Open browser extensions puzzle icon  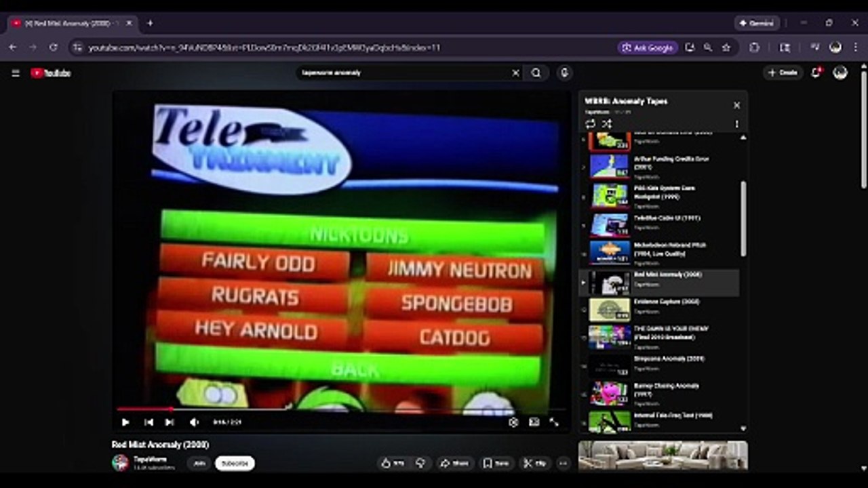755,47
